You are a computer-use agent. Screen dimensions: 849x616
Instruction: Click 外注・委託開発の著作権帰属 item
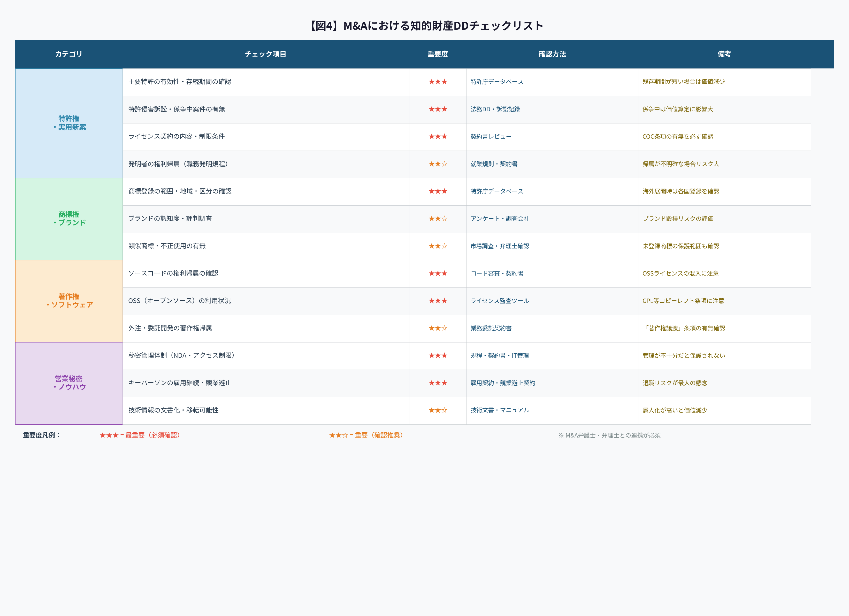170,328
